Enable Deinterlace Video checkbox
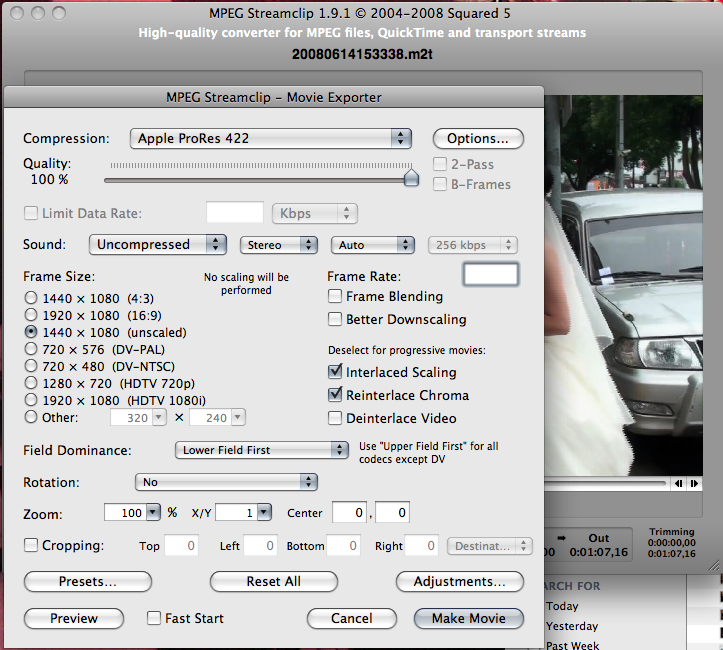 pos(335,418)
